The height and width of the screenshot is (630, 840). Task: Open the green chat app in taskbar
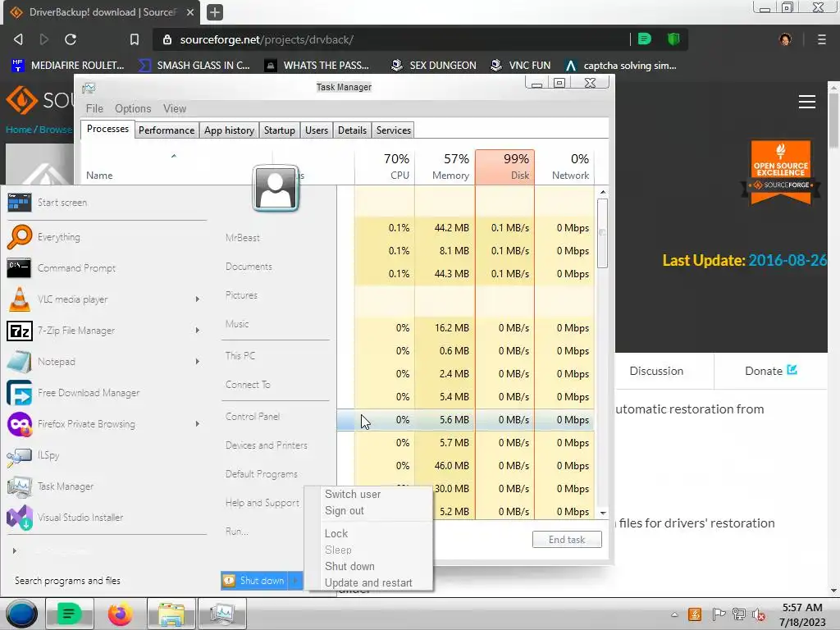click(x=69, y=614)
